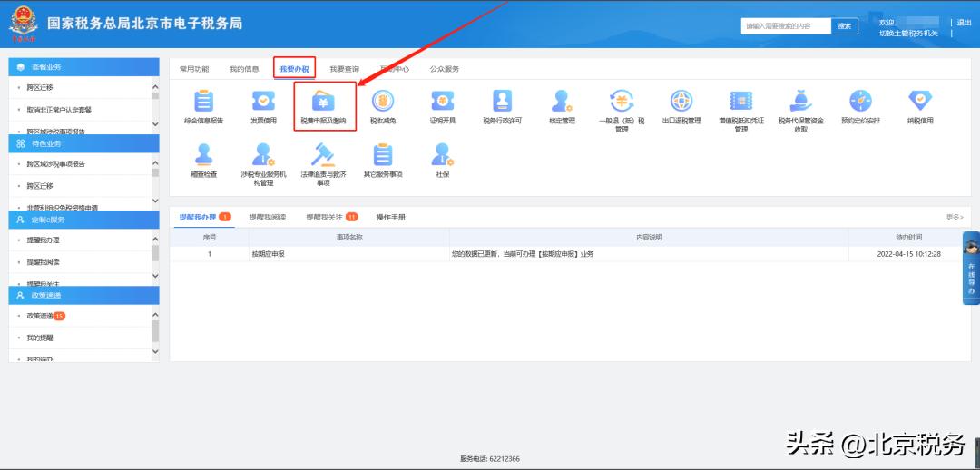Click the 搜索 button
The image size is (980, 470).
[845, 25]
